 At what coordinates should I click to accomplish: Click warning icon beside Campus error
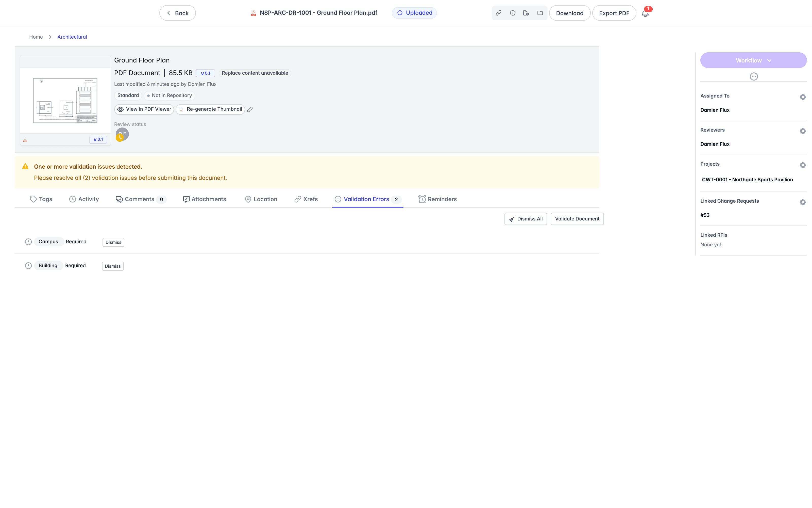coord(28,242)
